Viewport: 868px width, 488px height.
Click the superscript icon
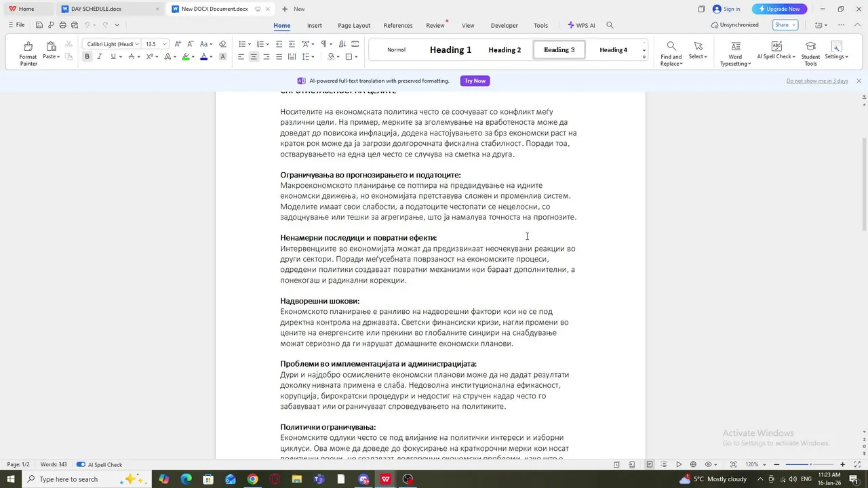click(150, 57)
